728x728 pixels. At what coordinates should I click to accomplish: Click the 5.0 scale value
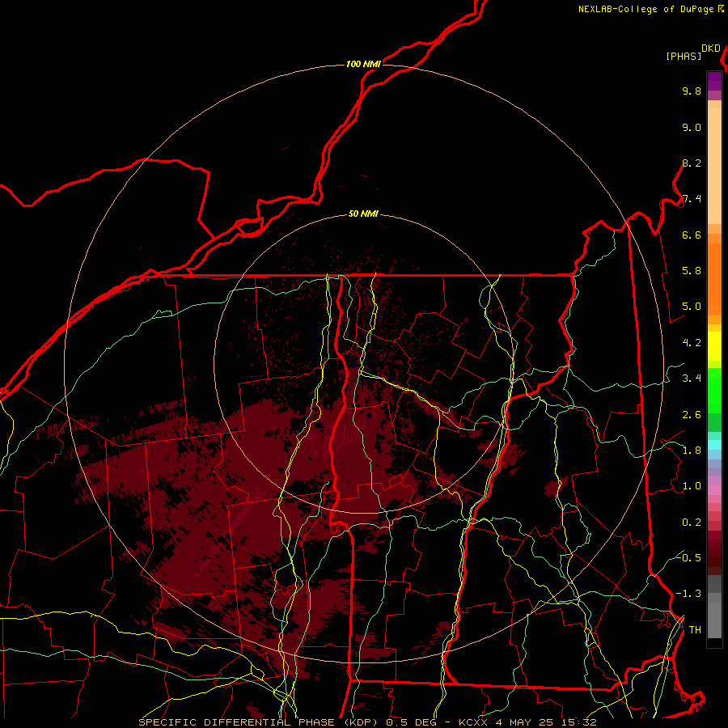point(692,307)
